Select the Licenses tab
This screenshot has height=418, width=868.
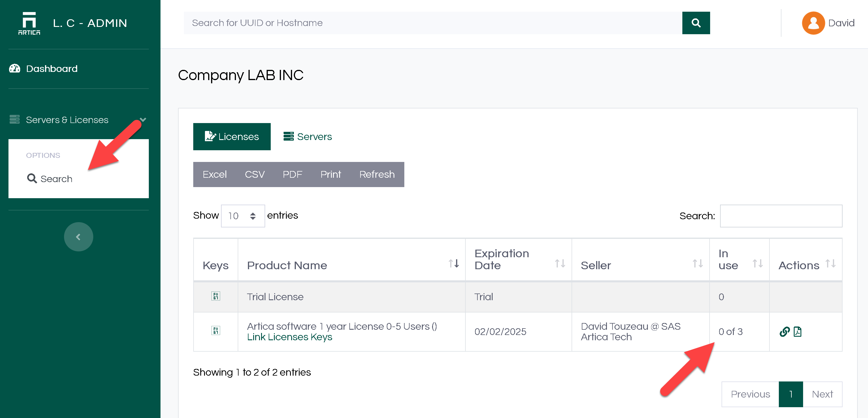point(232,137)
